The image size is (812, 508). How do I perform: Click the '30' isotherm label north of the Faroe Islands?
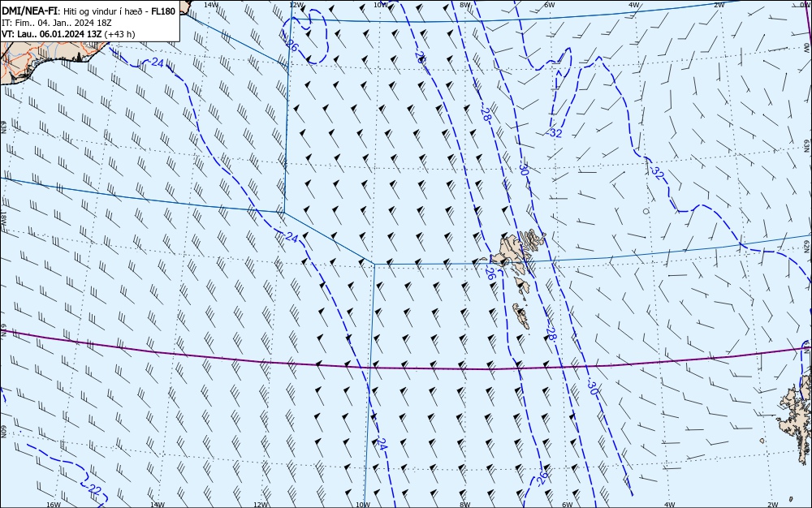pyautogui.click(x=523, y=168)
